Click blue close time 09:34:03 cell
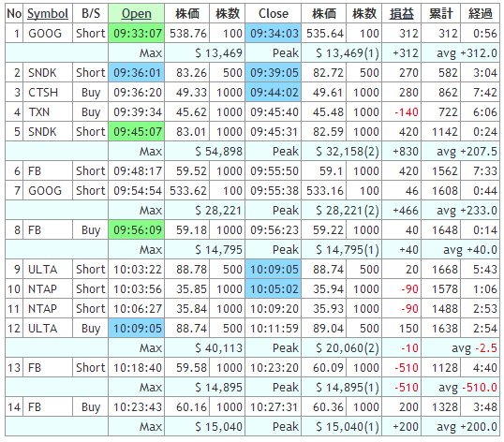The image size is (504, 442). (x=274, y=33)
